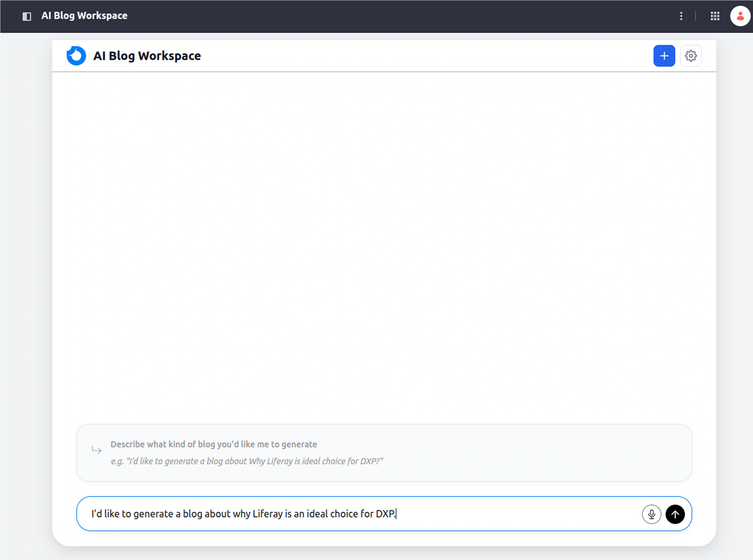The width and height of the screenshot is (753, 560).
Task: Click the AI Blog Workspace title in top bar
Action: (x=85, y=16)
